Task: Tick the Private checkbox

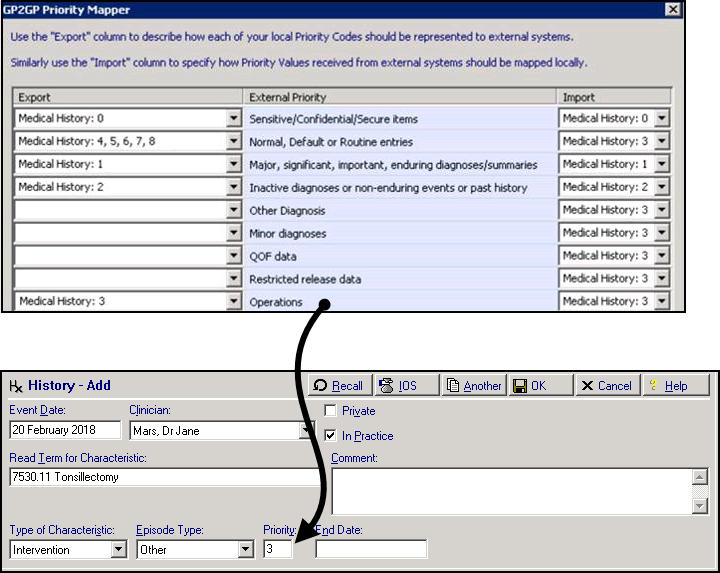Action: (331, 411)
